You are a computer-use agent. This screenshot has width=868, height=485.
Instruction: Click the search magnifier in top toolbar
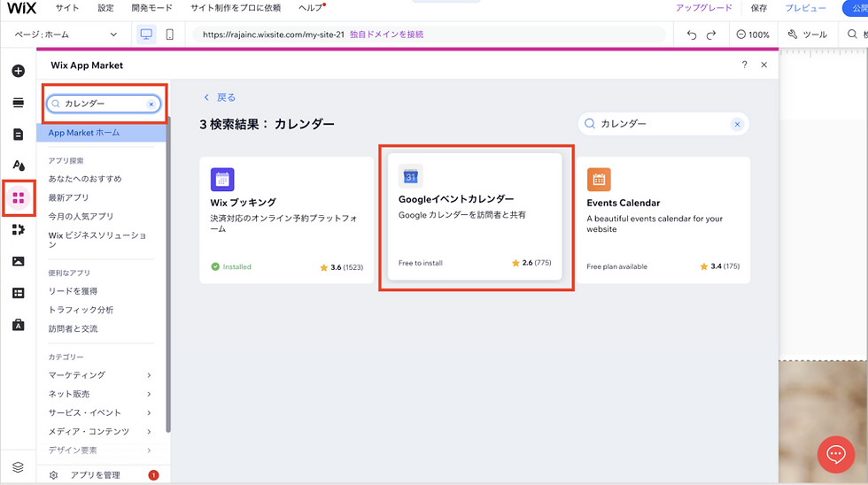point(852,35)
